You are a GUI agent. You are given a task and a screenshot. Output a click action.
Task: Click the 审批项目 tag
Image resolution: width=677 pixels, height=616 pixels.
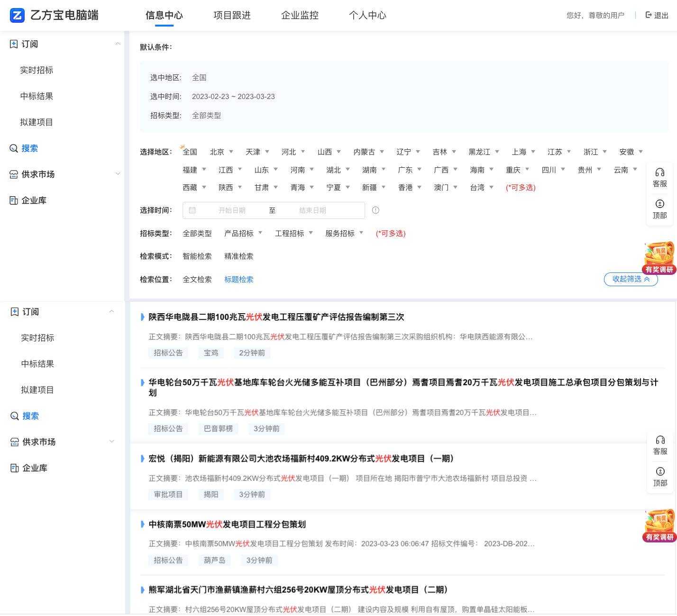[x=168, y=495]
